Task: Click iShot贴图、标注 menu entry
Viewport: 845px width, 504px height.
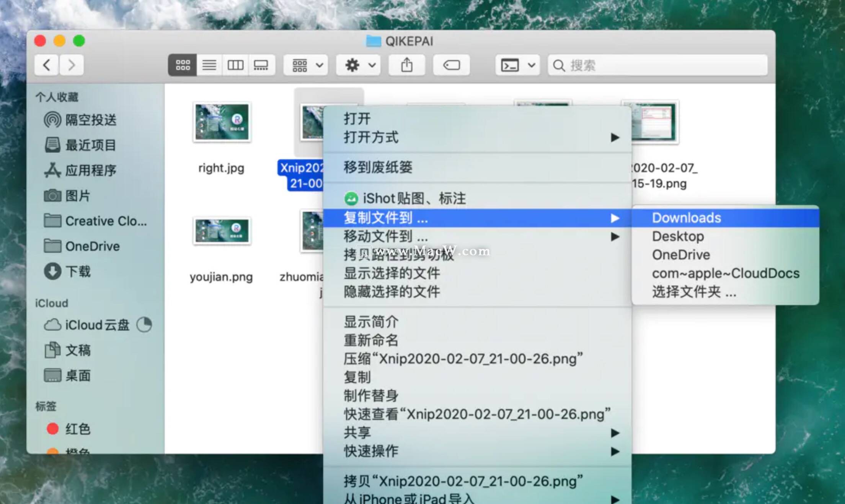Action: (413, 198)
